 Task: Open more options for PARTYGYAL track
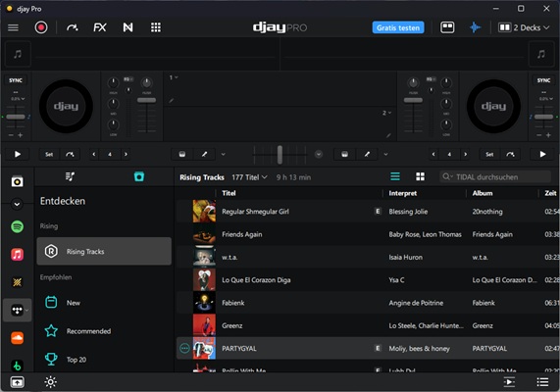(184, 348)
